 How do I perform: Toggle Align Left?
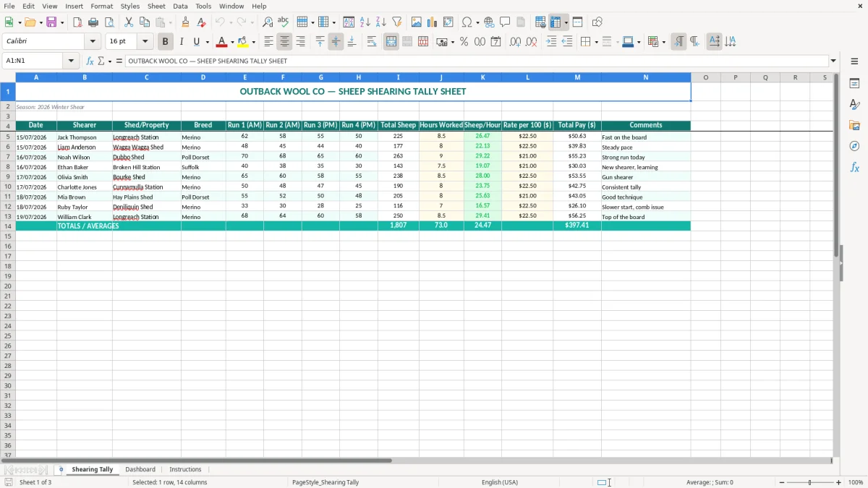click(269, 42)
